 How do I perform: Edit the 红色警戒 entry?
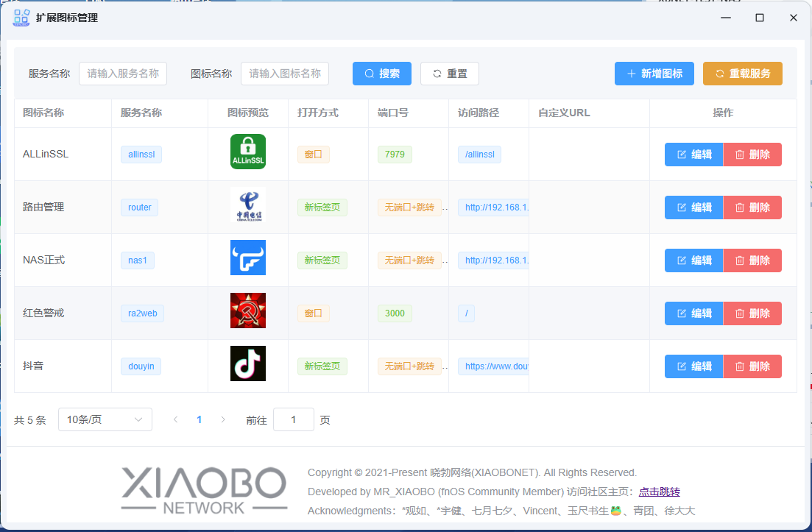pyautogui.click(x=694, y=313)
